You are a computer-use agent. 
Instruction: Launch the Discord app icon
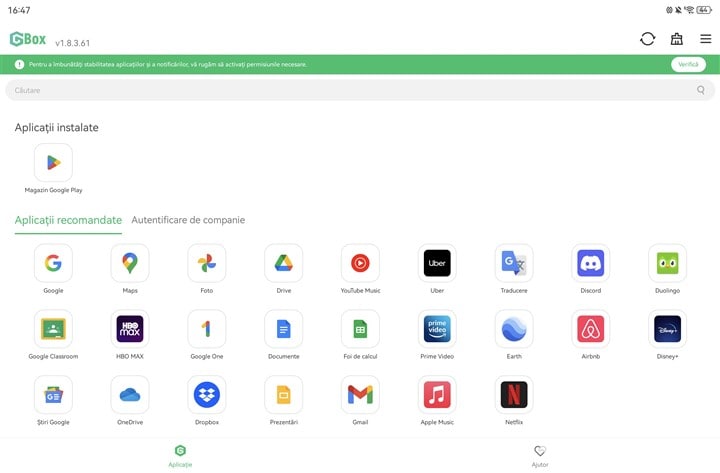pos(591,263)
